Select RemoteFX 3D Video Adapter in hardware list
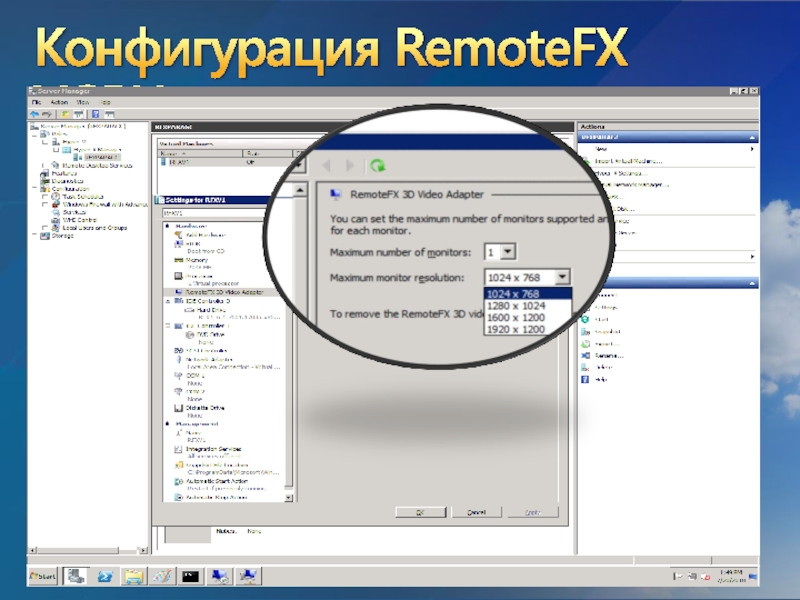This screenshot has height=600, width=800. point(224,292)
